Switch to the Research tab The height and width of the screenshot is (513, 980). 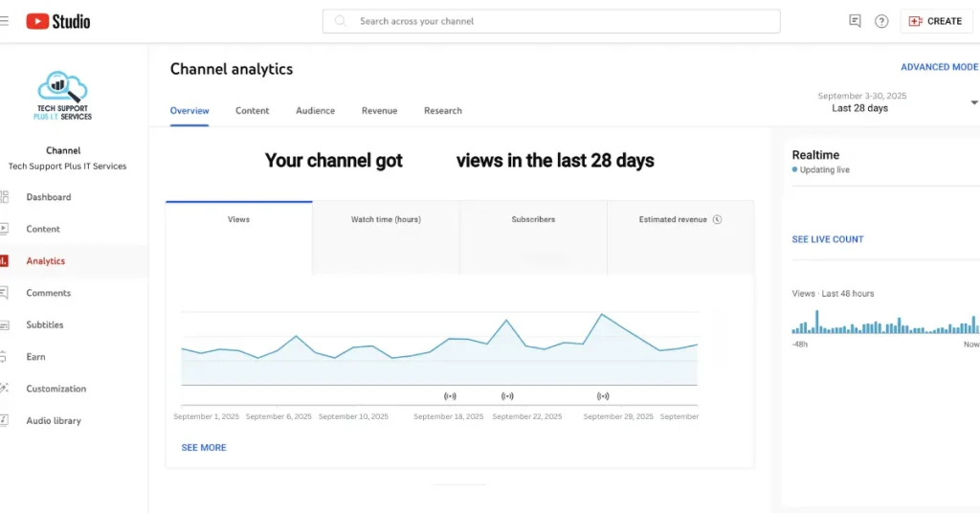point(442,111)
